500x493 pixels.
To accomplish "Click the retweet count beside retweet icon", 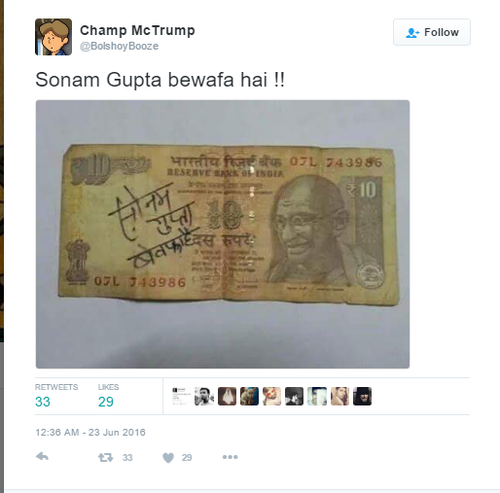I will tap(127, 458).
